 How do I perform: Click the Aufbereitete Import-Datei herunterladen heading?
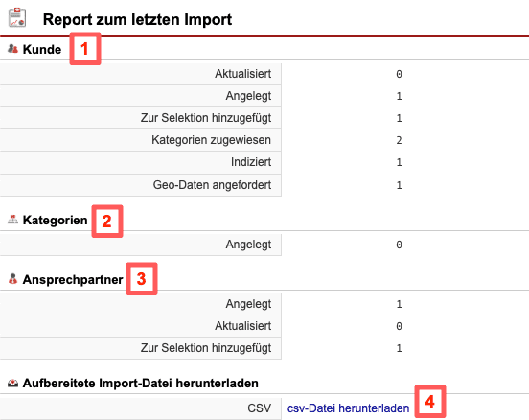tap(140, 384)
